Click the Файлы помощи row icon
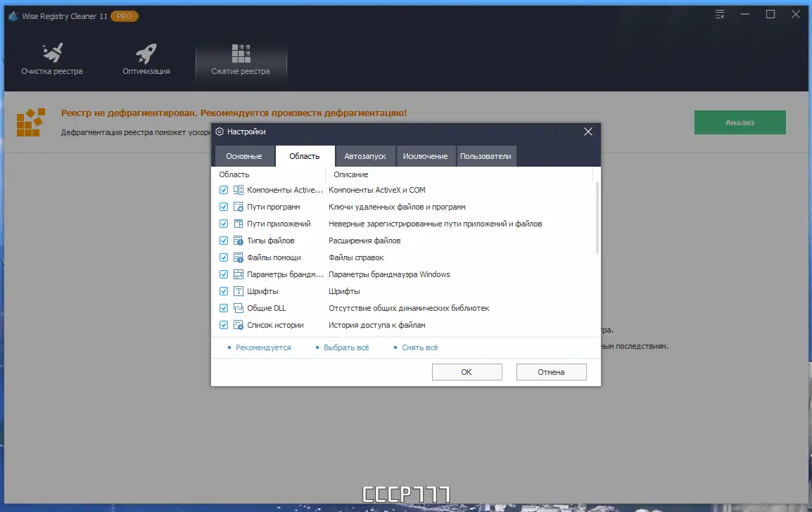Viewport: 812px width, 512px height. [239, 258]
